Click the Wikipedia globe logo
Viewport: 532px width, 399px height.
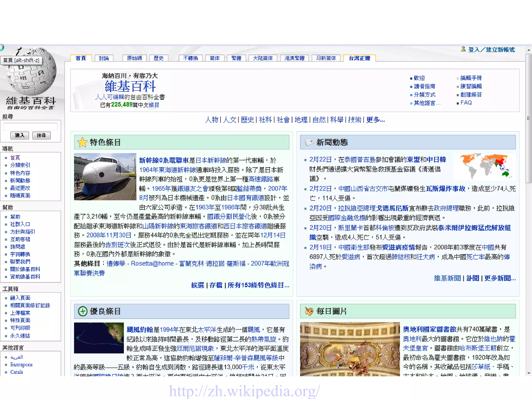(x=31, y=71)
